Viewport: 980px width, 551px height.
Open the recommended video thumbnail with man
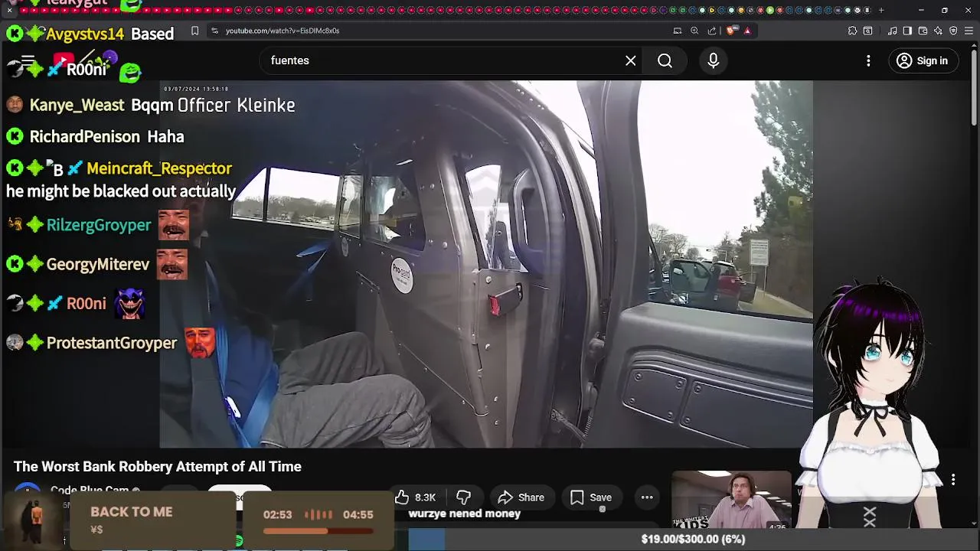pyautogui.click(x=731, y=500)
